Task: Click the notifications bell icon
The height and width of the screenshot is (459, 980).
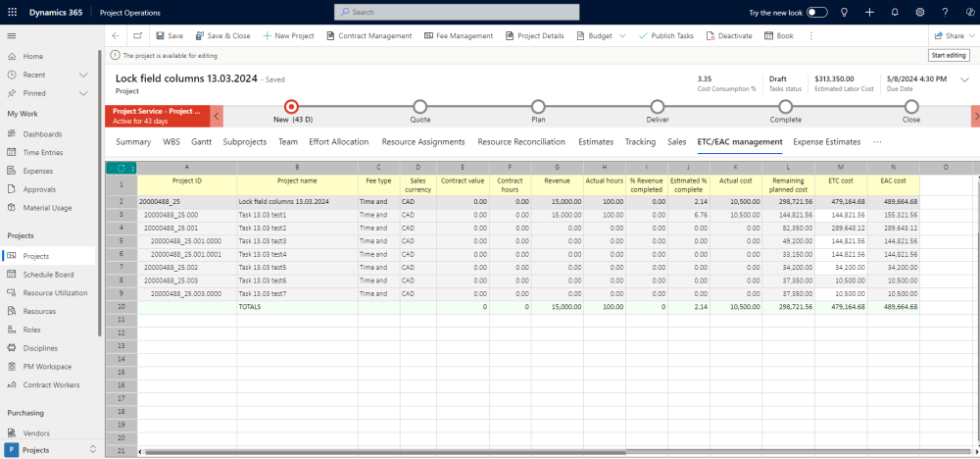Action: [895, 12]
